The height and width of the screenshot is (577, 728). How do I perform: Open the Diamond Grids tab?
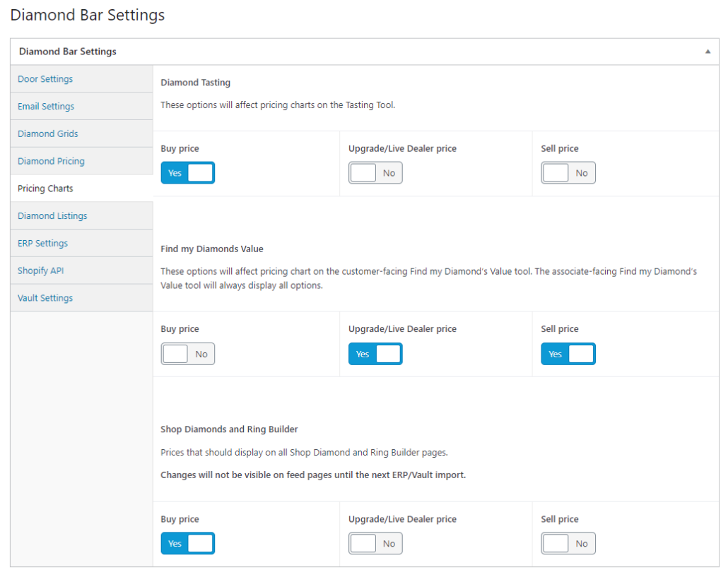(x=48, y=133)
